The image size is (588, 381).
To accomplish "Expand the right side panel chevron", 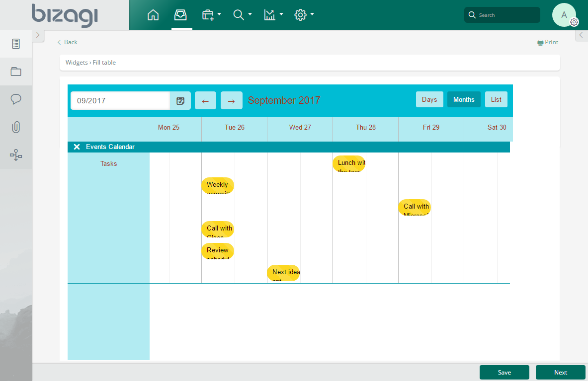I will pyautogui.click(x=581, y=35).
